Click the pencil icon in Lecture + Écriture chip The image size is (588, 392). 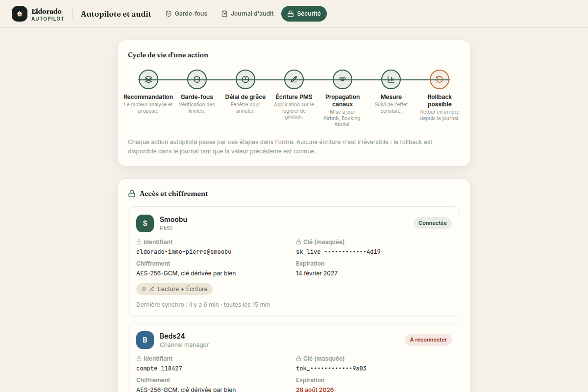tap(152, 289)
